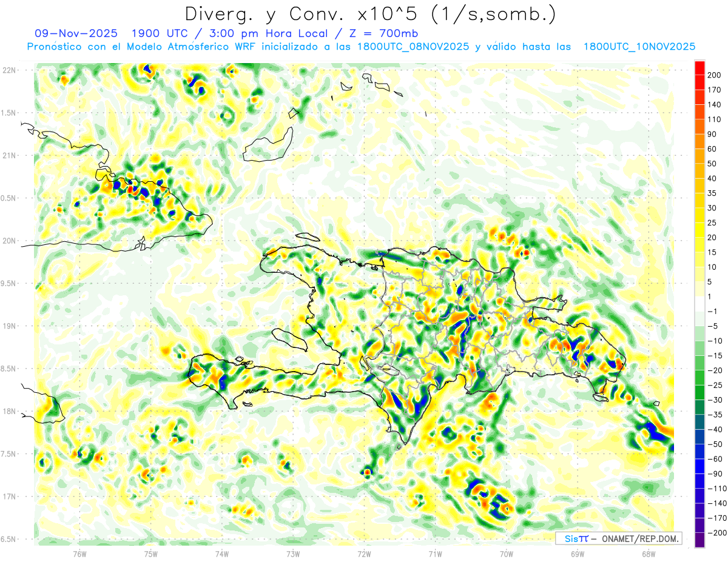728x562 pixels.
Task: Pick the red swatch above the 200 label
Action: [x=700, y=67]
